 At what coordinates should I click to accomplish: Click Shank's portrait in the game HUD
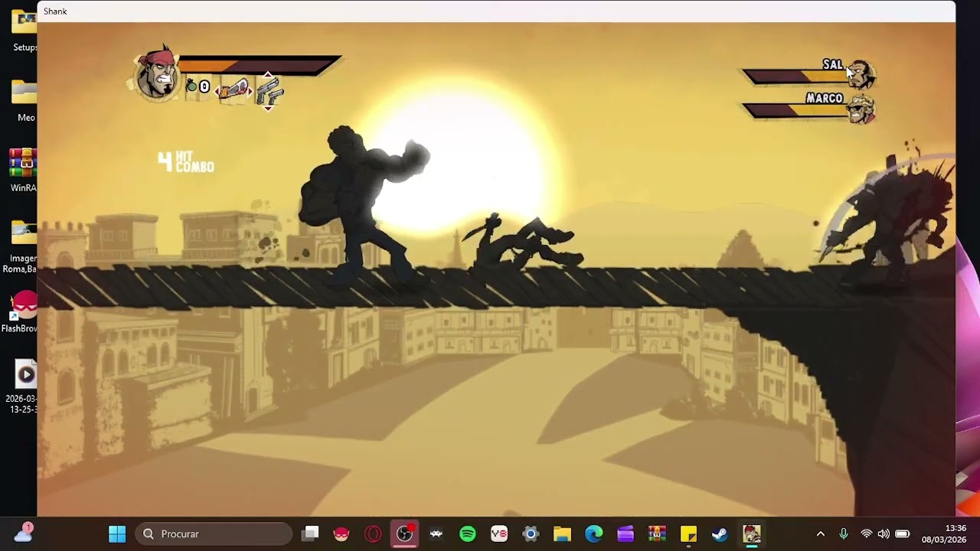(x=157, y=74)
